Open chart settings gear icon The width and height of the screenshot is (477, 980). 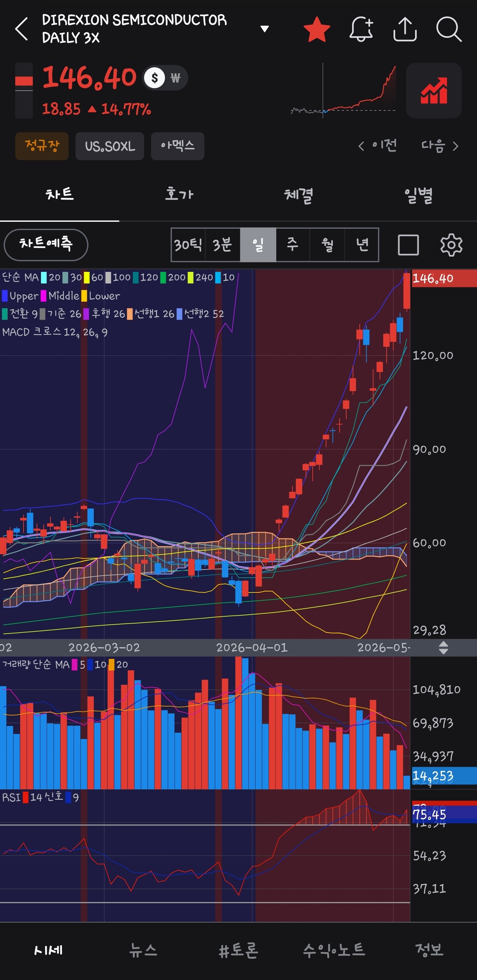451,245
